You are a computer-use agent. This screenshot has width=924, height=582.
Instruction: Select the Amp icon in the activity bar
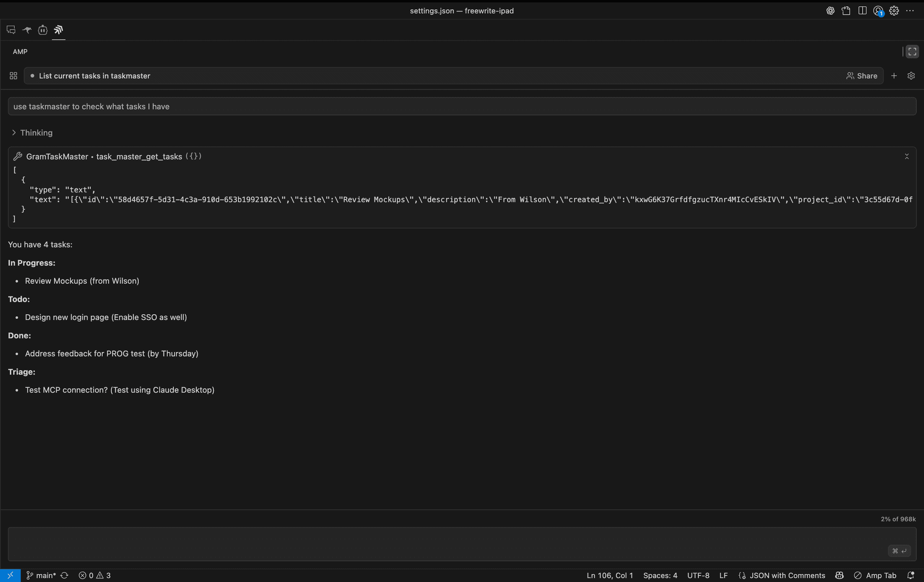pos(58,30)
